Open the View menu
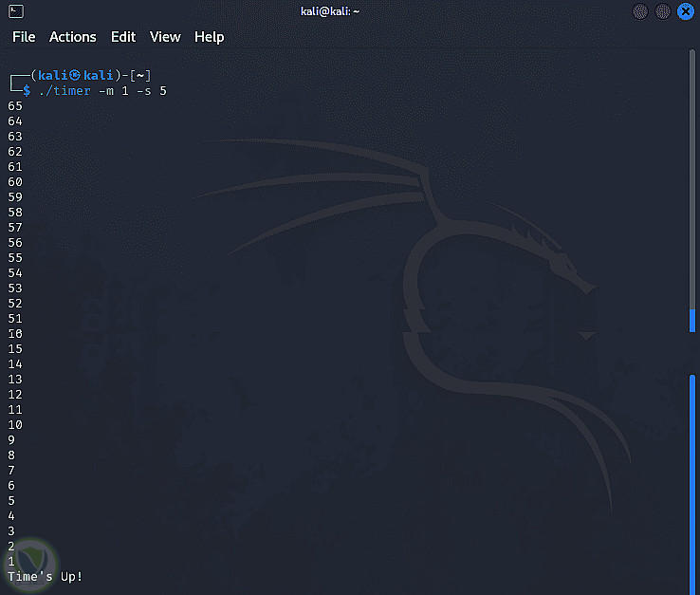This screenshot has height=595, width=700. [165, 37]
